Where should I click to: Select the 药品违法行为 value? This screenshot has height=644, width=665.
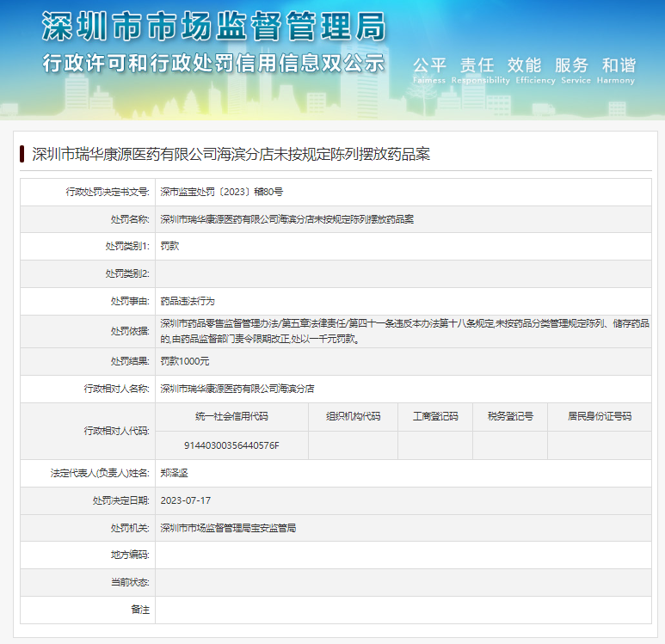188,301
